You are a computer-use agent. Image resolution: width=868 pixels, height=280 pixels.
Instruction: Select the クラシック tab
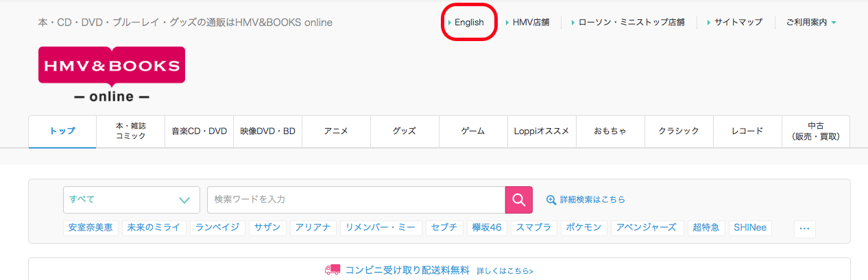coord(679,131)
